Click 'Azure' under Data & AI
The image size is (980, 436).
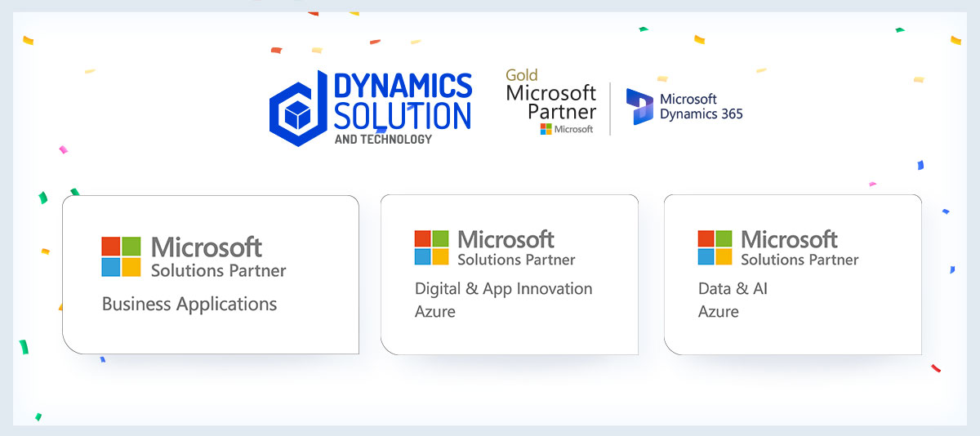click(x=719, y=312)
